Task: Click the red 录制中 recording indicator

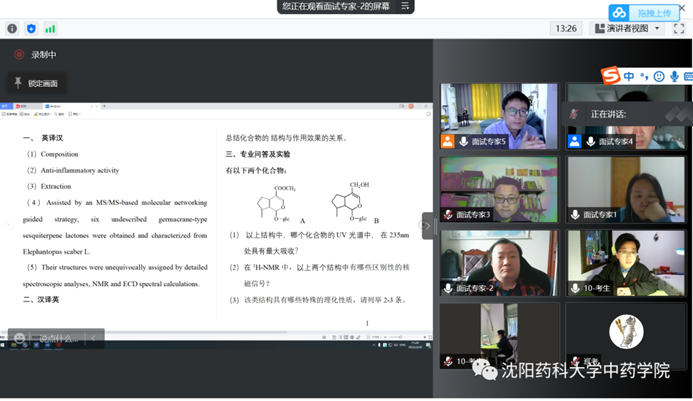Action: 19,54
